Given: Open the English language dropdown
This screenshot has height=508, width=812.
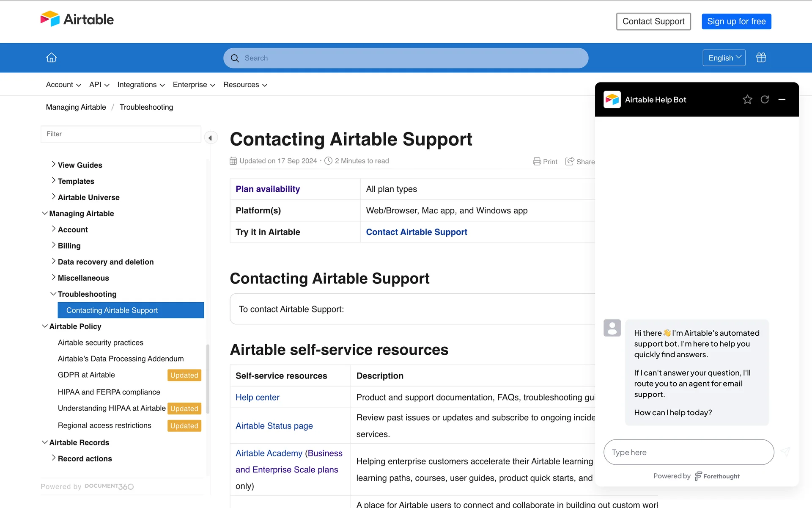Looking at the screenshot, I should [x=724, y=58].
